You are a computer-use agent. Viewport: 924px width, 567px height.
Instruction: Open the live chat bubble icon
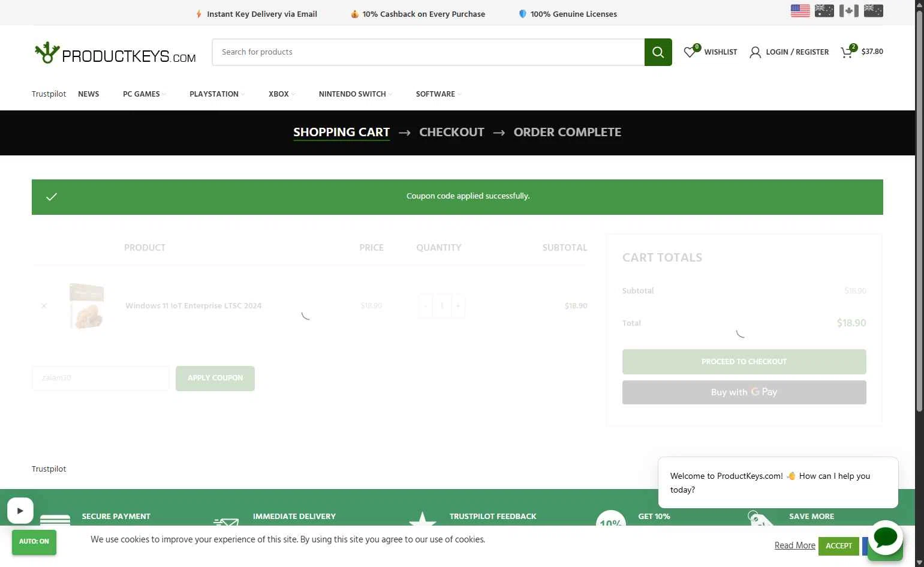(x=886, y=538)
